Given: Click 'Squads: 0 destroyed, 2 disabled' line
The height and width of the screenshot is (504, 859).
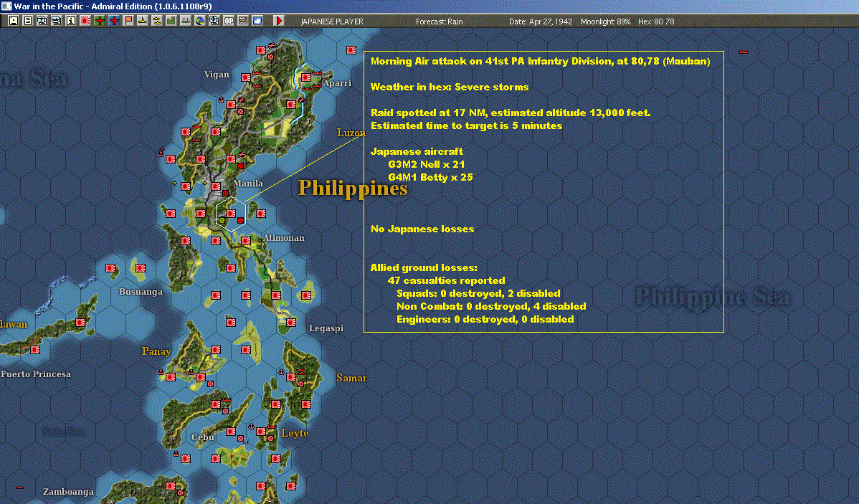Looking at the screenshot, I should 478,294.
